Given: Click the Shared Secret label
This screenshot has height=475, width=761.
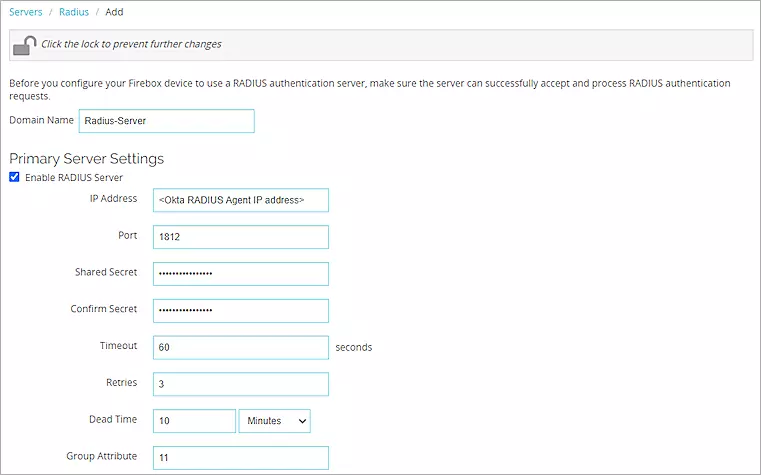Looking at the screenshot, I should pos(106,272).
